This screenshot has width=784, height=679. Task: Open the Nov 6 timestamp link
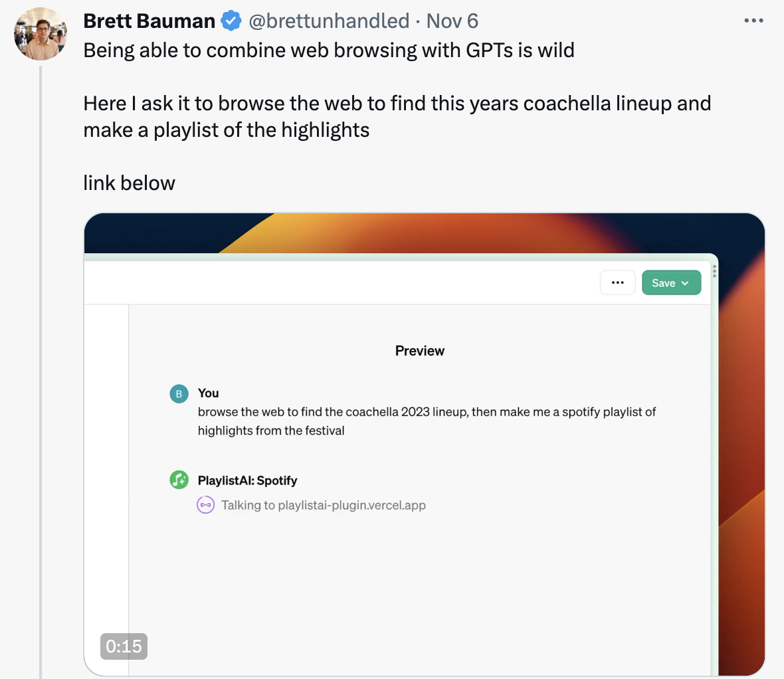pyautogui.click(x=452, y=21)
